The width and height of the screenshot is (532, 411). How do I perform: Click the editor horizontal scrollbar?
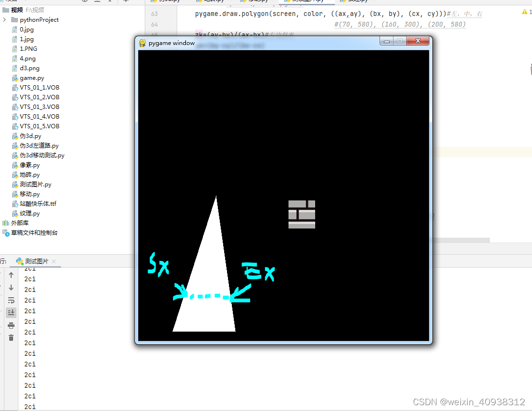click(461, 240)
